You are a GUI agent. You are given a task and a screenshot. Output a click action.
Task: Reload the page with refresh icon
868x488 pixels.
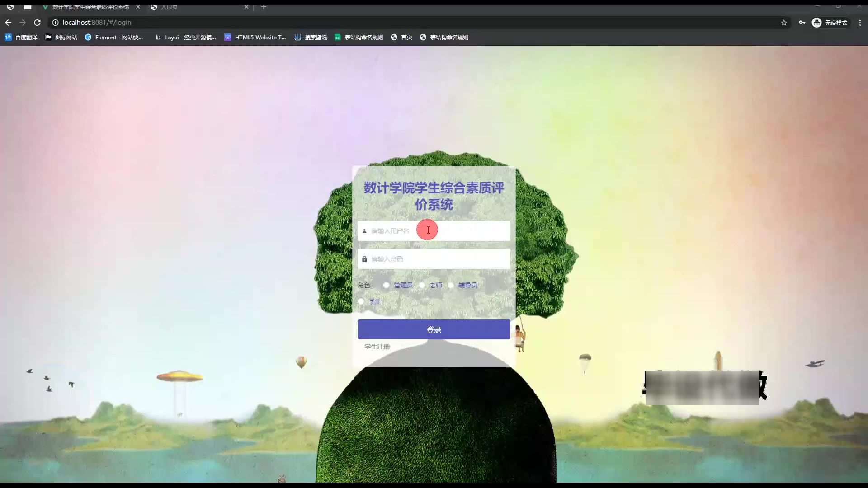(37, 23)
